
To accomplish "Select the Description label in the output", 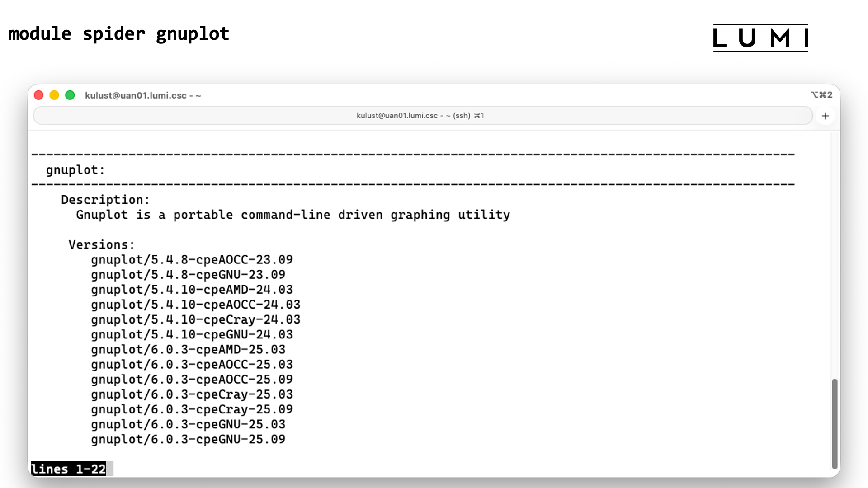I will [x=104, y=200].
